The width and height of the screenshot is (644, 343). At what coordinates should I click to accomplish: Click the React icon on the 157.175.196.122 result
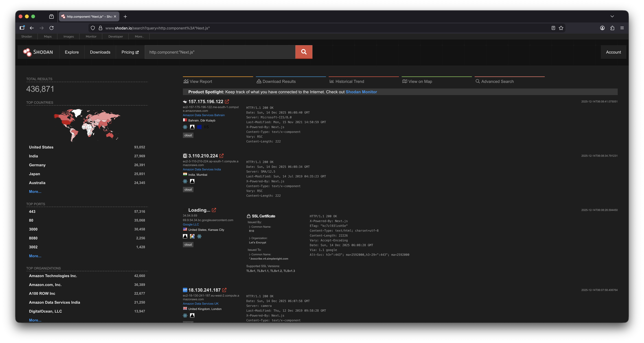pos(185,127)
